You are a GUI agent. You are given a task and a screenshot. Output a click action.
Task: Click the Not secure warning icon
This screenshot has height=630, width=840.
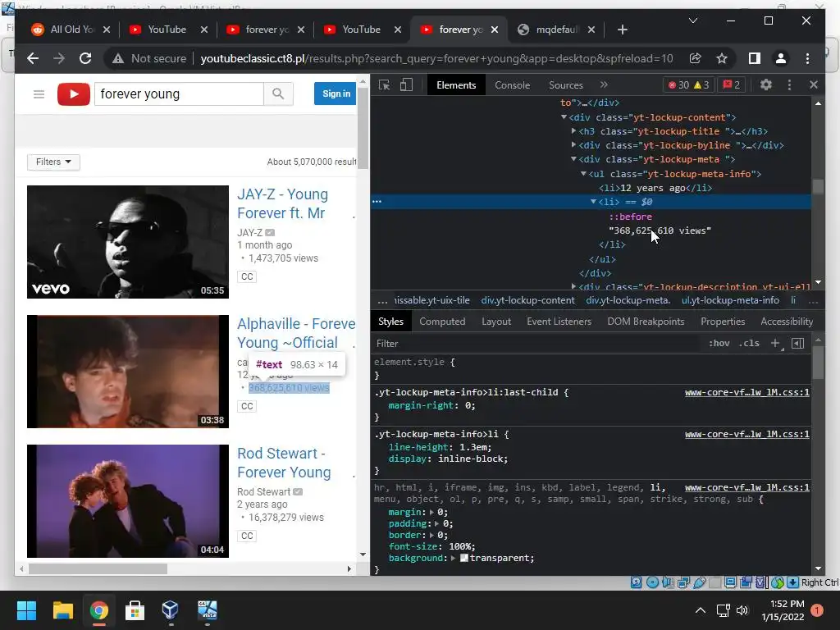pyautogui.click(x=118, y=58)
